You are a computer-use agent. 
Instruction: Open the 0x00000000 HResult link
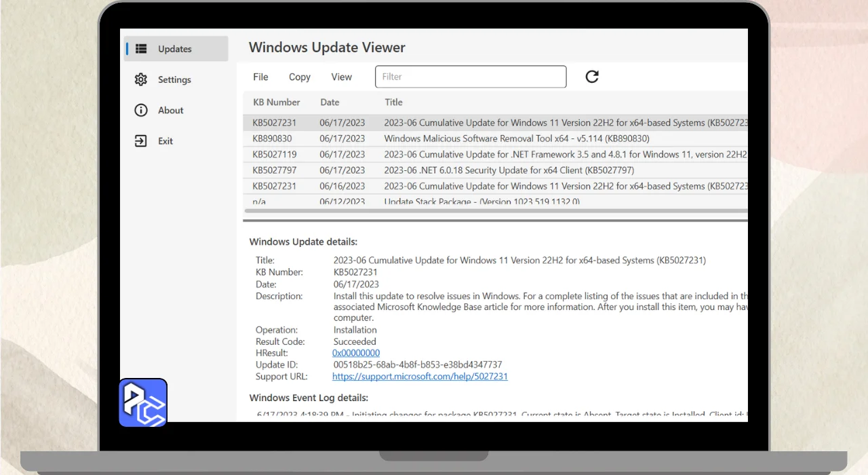(356, 353)
